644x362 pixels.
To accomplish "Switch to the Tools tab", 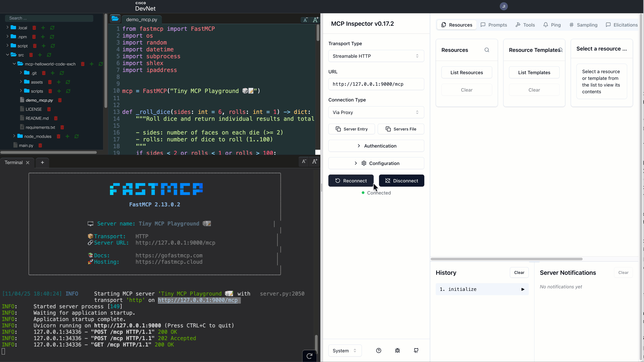I will tap(525, 25).
